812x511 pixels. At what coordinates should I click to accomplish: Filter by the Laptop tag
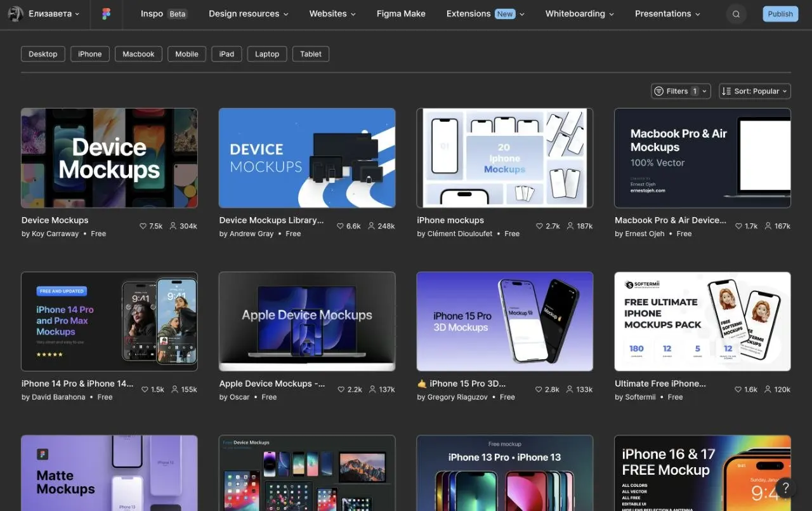(x=267, y=54)
